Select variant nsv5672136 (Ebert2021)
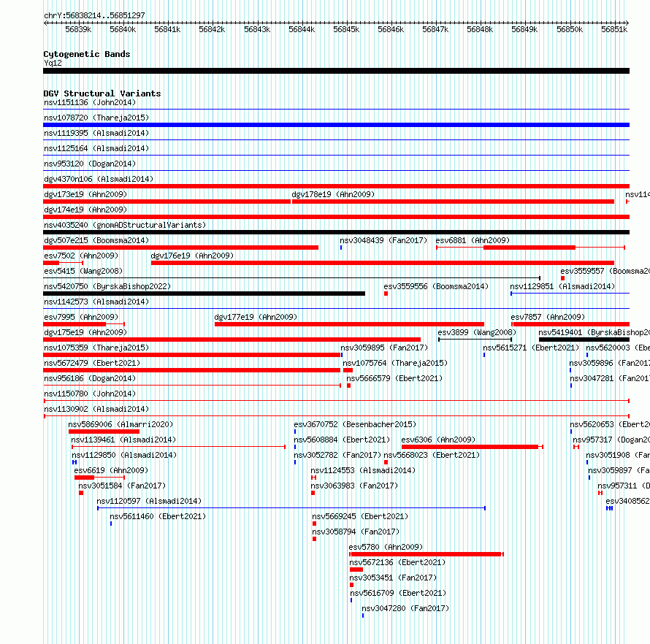650x644 pixels. (397, 562)
